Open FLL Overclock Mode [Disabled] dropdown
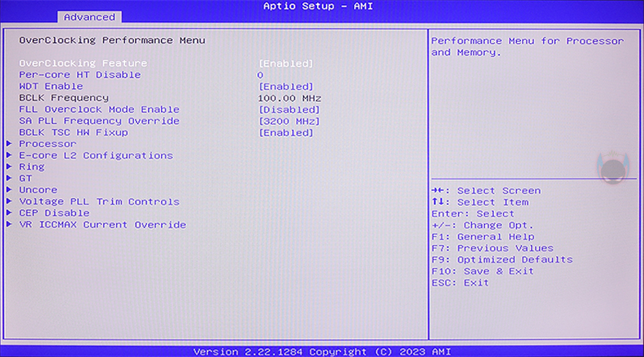Image resolution: width=644 pixels, height=357 pixels. coord(289,110)
